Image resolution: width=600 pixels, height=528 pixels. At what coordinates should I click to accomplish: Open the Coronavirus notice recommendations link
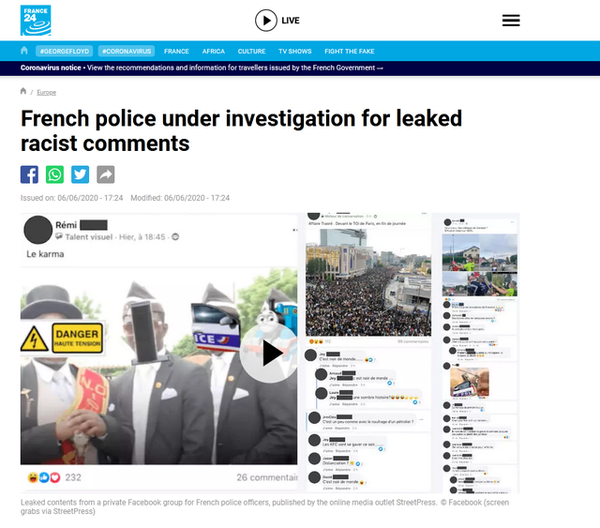click(x=235, y=68)
